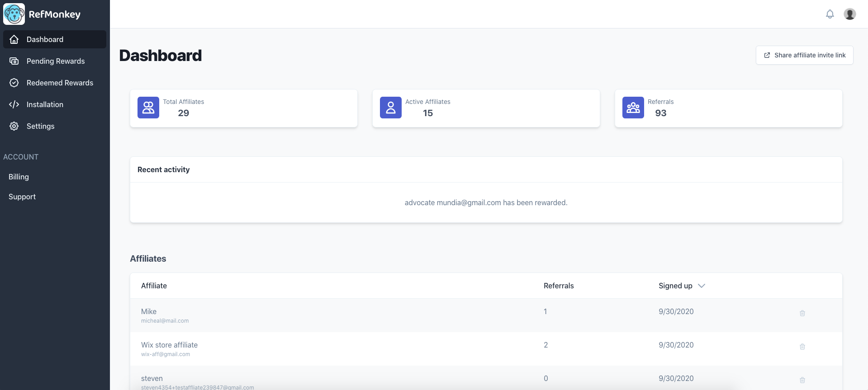Delete the Wix store affiliate row
The image size is (868, 390).
pyautogui.click(x=802, y=347)
